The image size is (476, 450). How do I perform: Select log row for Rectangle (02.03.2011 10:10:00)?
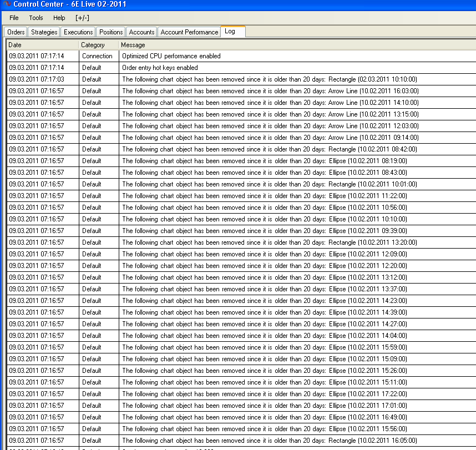(x=241, y=79)
